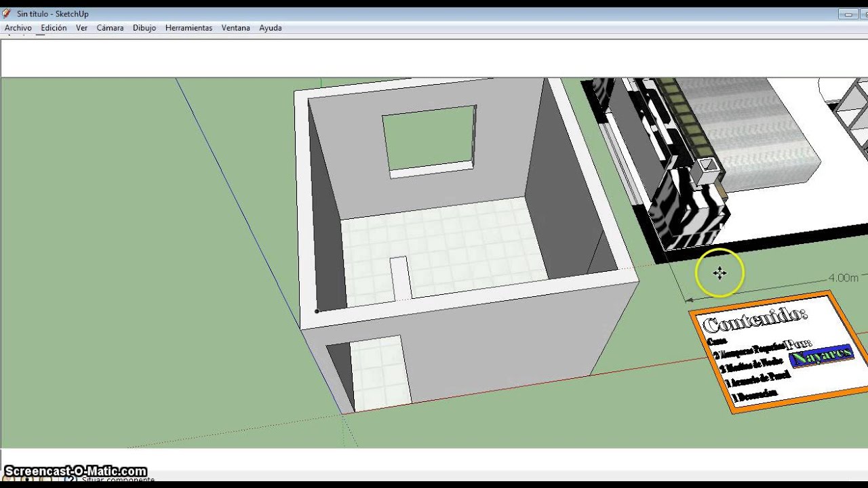Click the SketchUp app icon in title bar
Screen dimensions: 868x488
[x=7, y=13]
